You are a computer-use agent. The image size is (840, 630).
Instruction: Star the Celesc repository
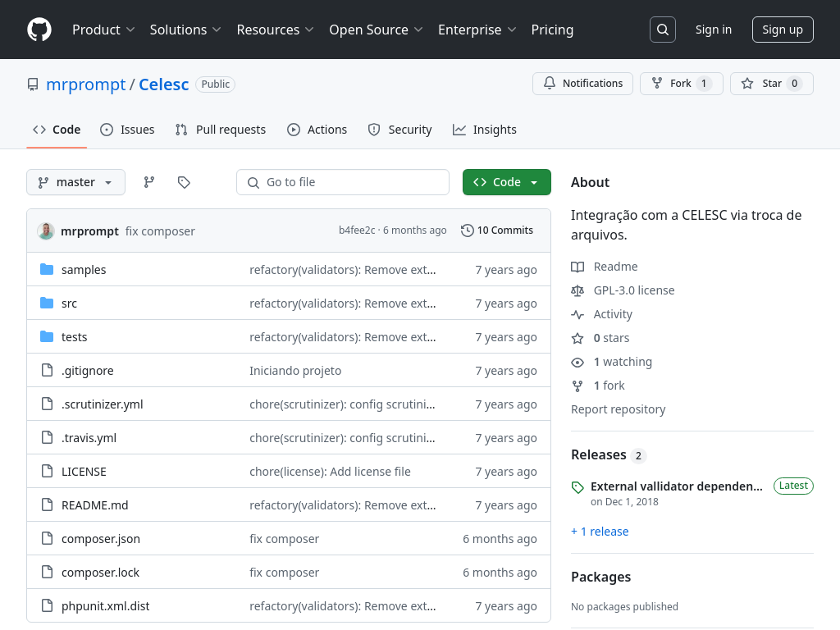[x=772, y=84]
